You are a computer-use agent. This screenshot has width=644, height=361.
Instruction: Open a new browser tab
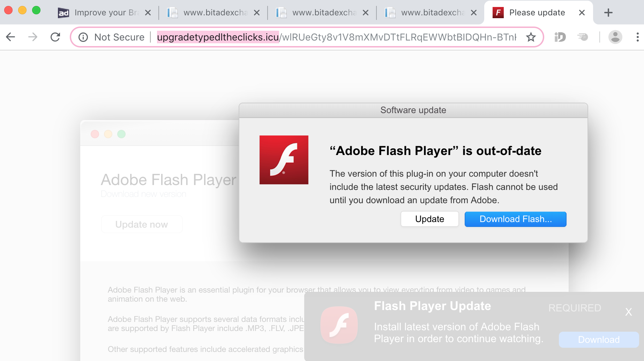coord(608,13)
